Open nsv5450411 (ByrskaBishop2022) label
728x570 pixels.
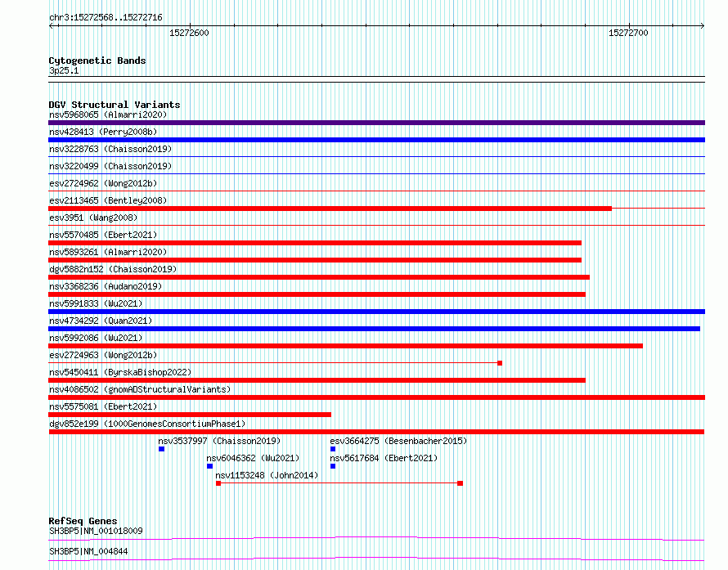pos(120,372)
